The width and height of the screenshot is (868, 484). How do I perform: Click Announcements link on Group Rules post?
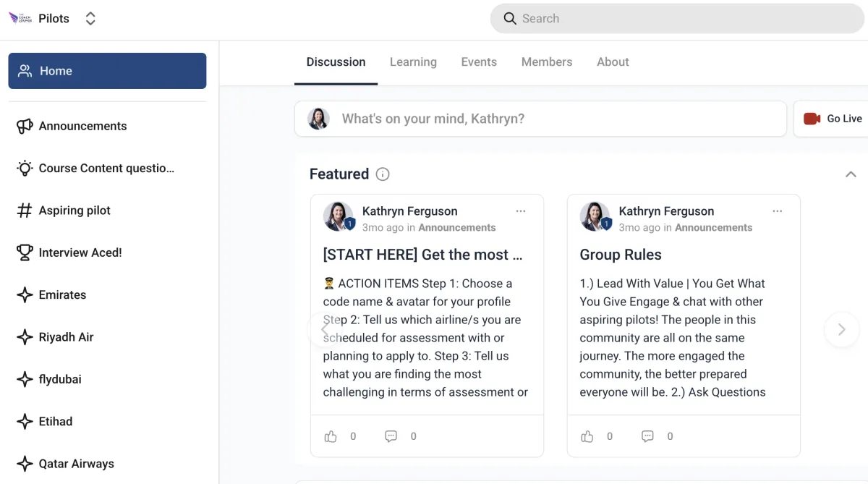pos(714,228)
